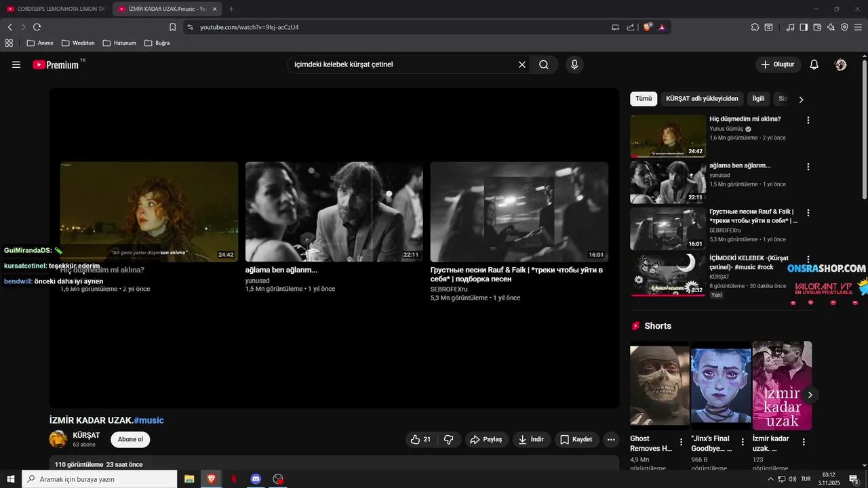Open the KÜRŞAT channel name

(86, 435)
